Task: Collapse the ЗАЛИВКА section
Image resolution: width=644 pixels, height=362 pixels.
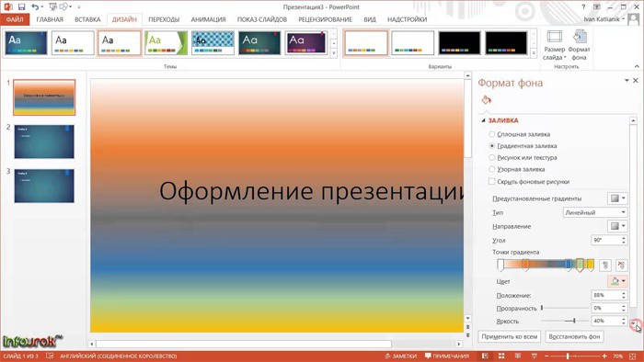Action: click(484, 120)
